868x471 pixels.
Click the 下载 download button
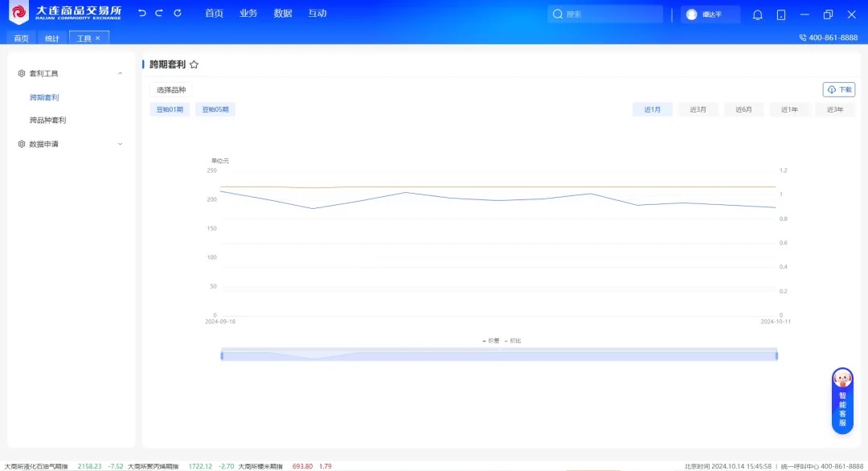pos(839,90)
